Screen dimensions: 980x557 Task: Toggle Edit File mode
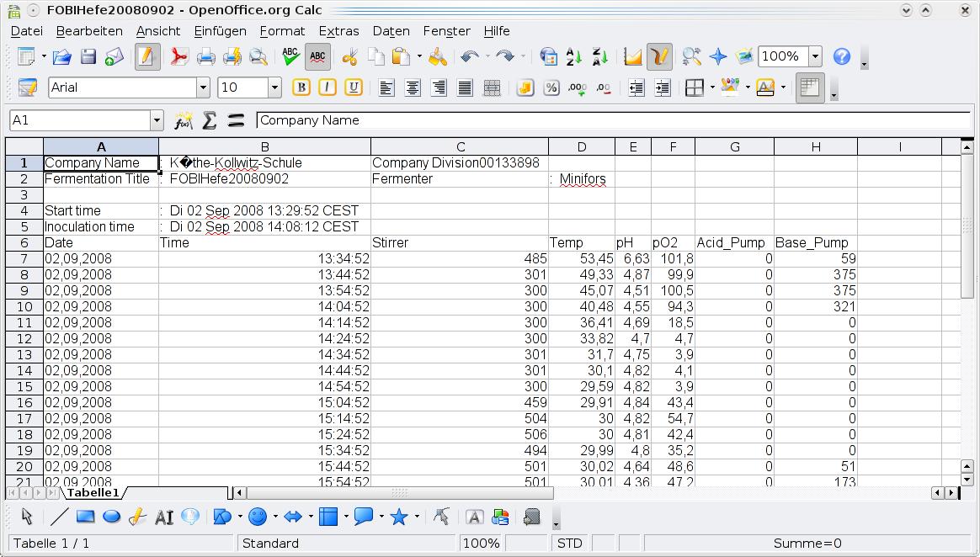click(146, 57)
